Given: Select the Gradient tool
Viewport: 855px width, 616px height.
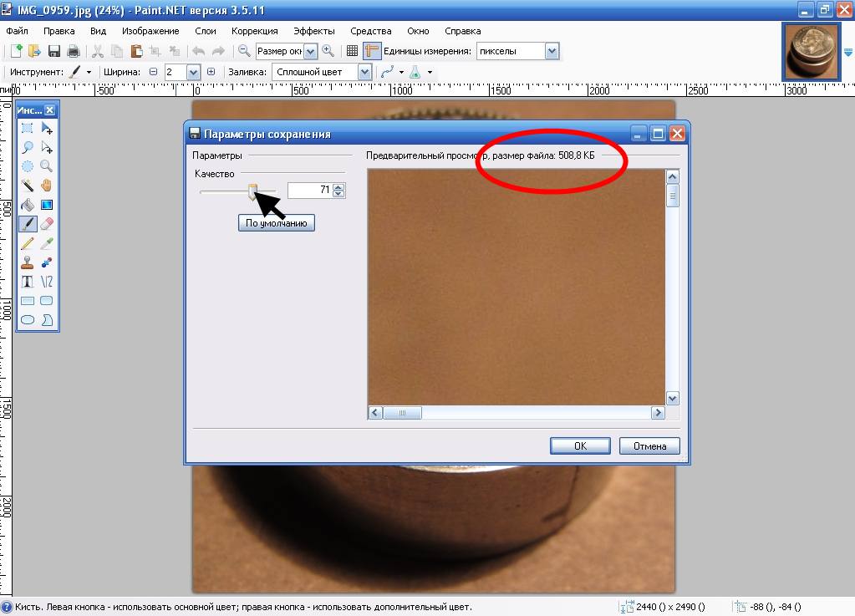Looking at the screenshot, I should tap(47, 205).
